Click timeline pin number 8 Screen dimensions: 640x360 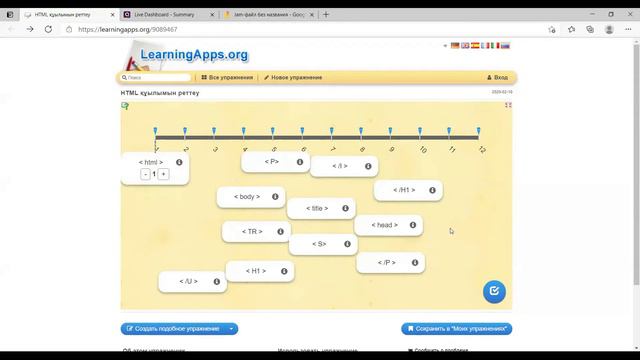click(361, 131)
